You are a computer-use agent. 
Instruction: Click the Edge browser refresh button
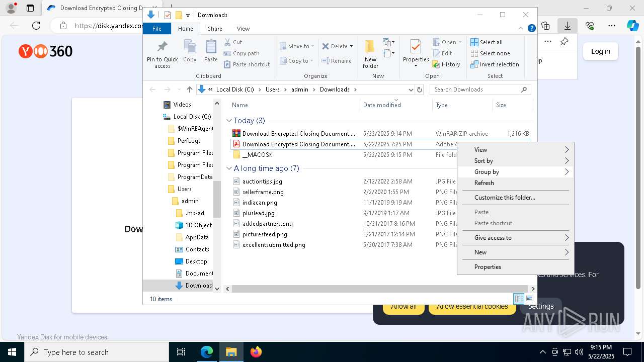coord(36,26)
